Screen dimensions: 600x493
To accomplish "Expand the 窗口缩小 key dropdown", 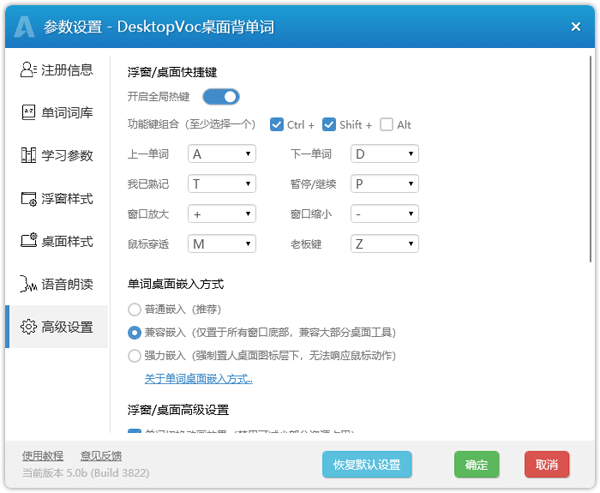I will pyautogui.click(x=385, y=214).
